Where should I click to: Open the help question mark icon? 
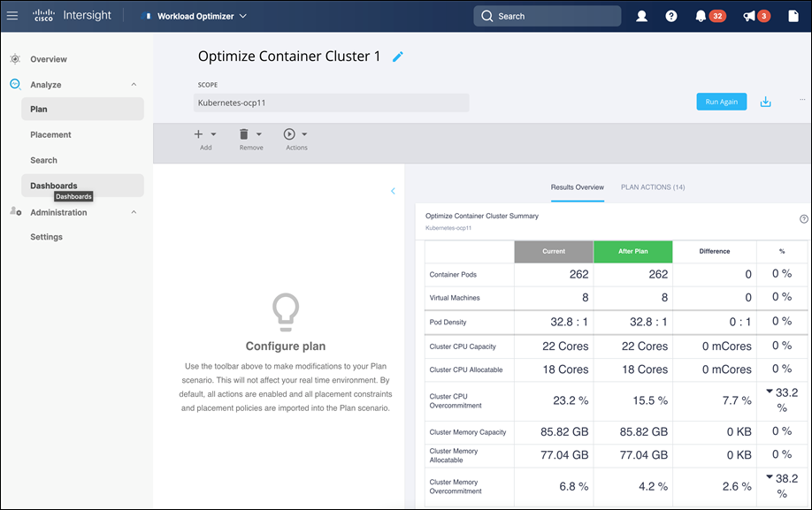(670, 15)
